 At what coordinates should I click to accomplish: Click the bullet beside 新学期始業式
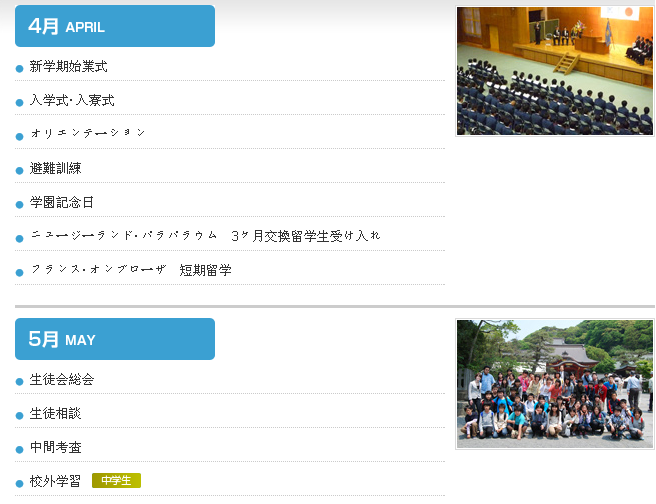pyautogui.click(x=19, y=69)
